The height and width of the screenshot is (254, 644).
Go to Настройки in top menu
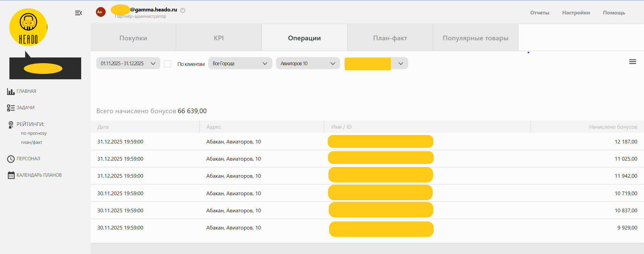[576, 13]
